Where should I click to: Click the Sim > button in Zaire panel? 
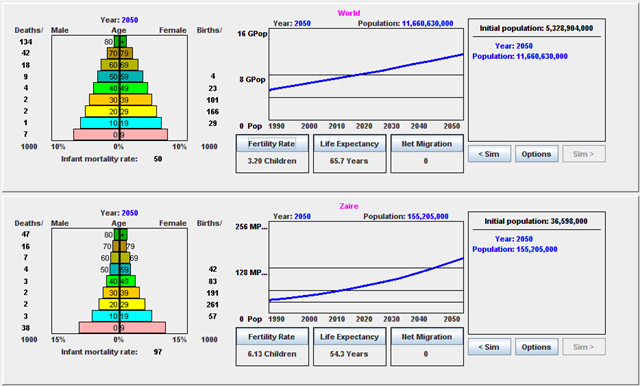(x=584, y=347)
